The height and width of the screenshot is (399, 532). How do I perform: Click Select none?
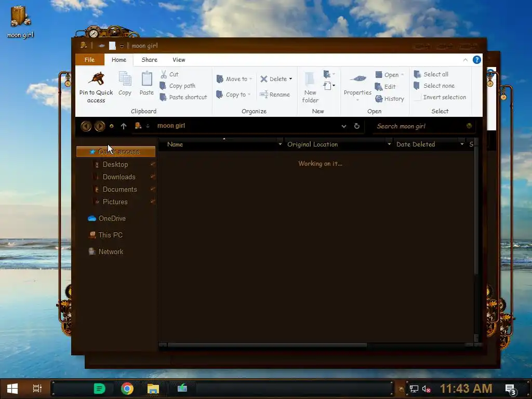(x=434, y=86)
